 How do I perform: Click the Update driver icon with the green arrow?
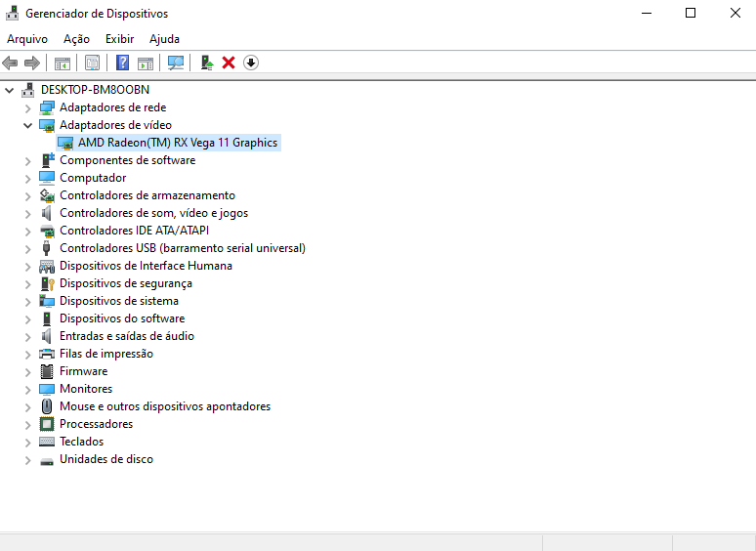point(207,63)
